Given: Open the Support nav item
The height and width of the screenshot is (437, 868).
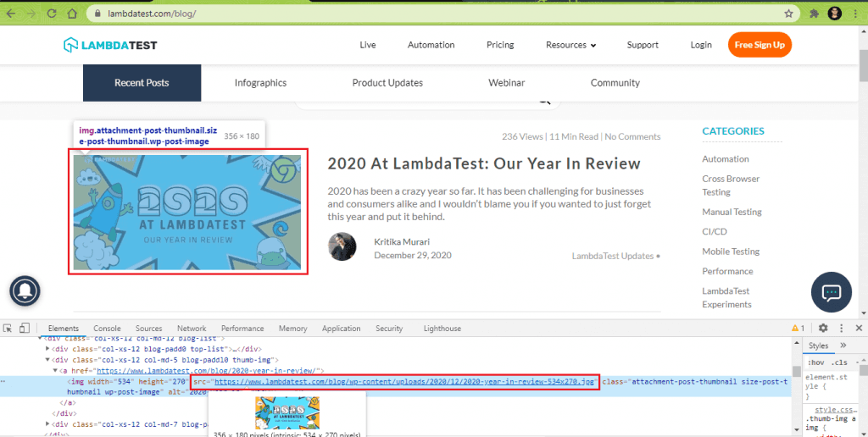Looking at the screenshot, I should click(643, 45).
